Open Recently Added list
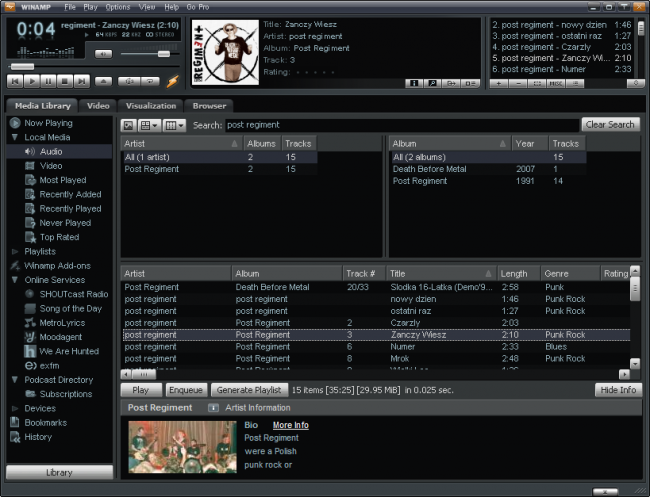The image size is (650, 497). point(70,194)
